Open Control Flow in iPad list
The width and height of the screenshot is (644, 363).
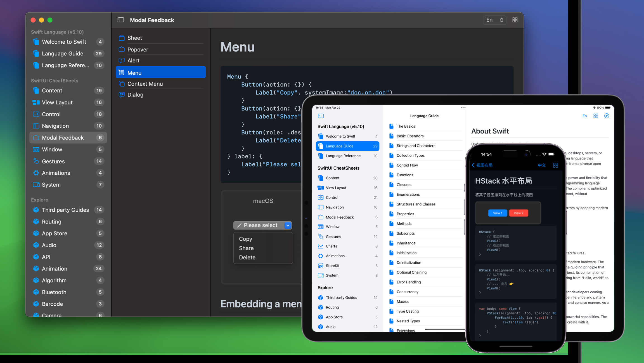(425, 165)
